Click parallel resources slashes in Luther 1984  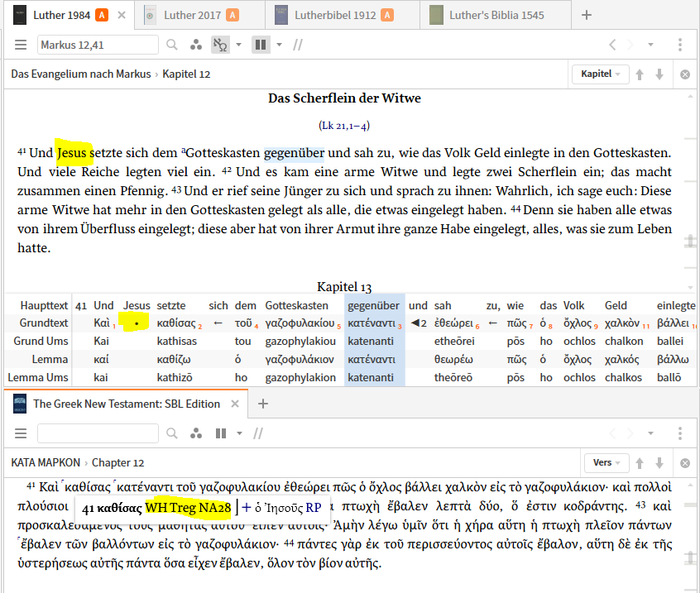pyautogui.click(x=298, y=45)
